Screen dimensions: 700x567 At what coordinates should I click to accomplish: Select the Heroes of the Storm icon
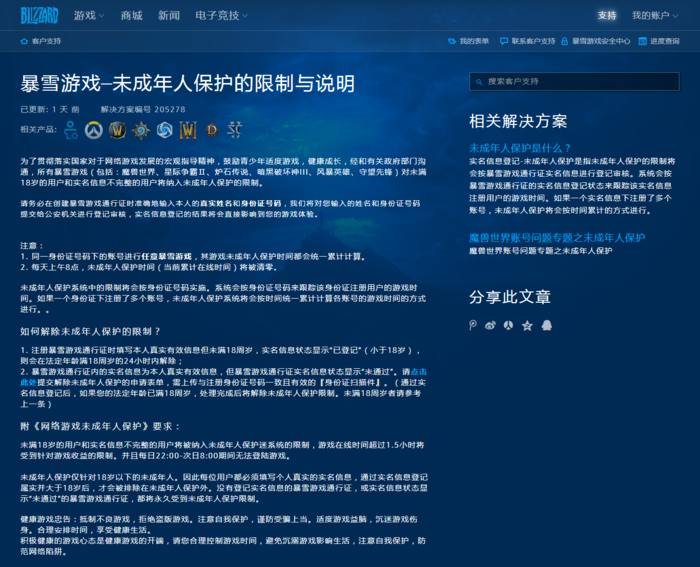tap(165, 130)
